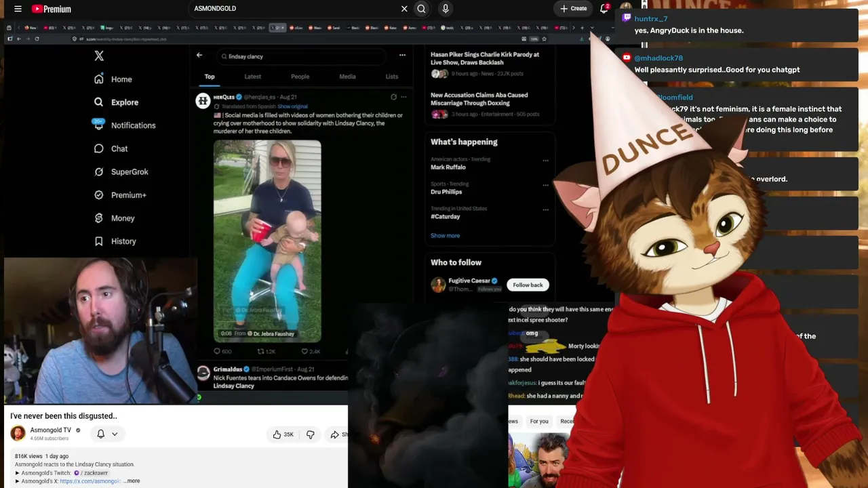Click the YouTube search magnifier button
Image resolution: width=868 pixels, height=488 pixels.
pos(421,9)
